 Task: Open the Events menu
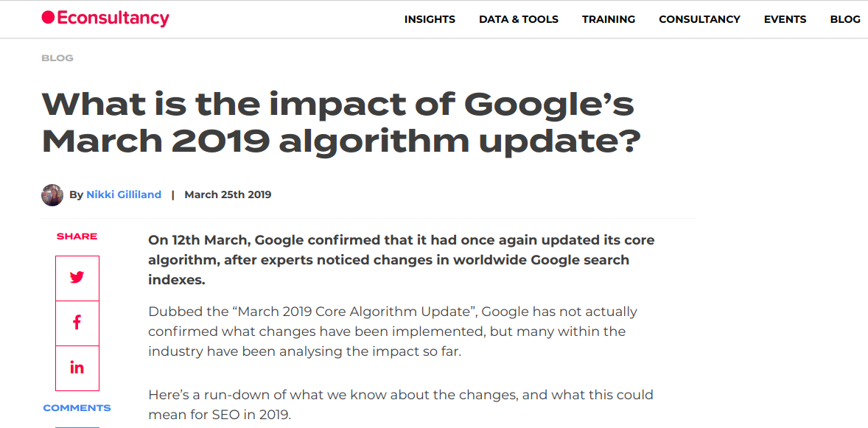pos(785,19)
